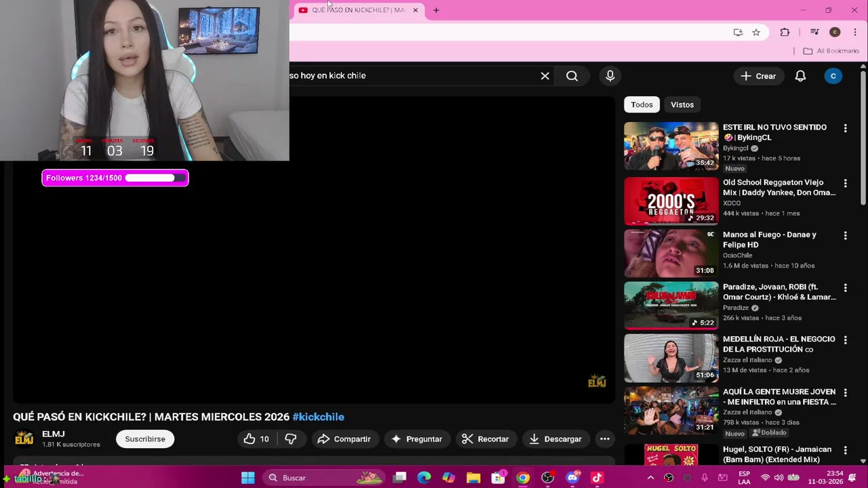Open YouTube notifications bell

click(800, 76)
